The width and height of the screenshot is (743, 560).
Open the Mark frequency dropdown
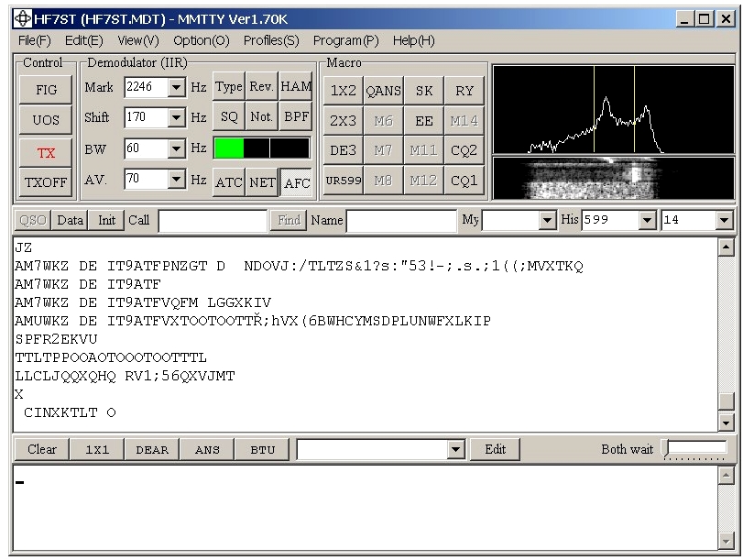176,87
